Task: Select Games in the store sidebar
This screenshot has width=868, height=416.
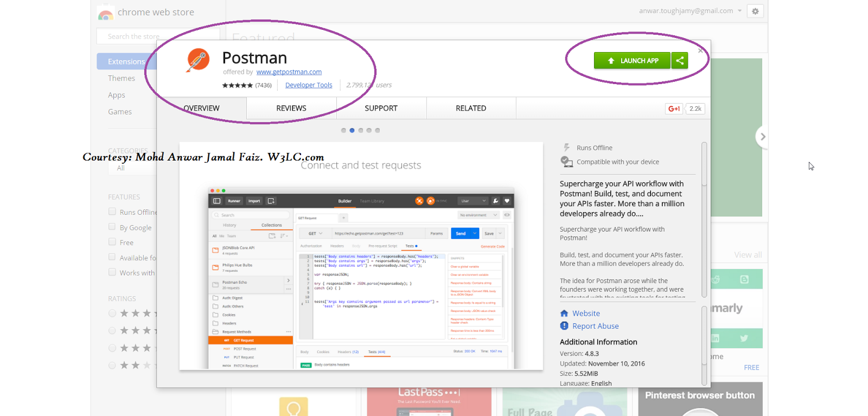Action: click(120, 112)
